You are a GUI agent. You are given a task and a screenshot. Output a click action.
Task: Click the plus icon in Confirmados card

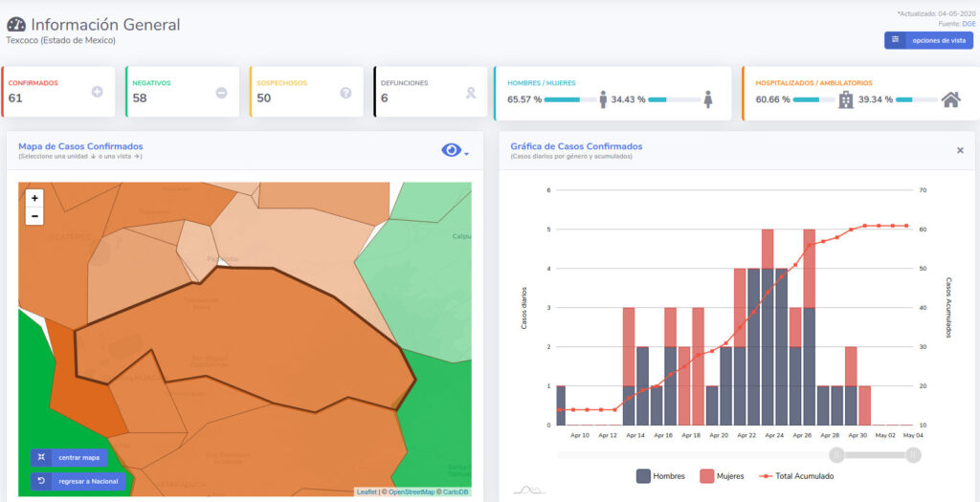[97, 93]
